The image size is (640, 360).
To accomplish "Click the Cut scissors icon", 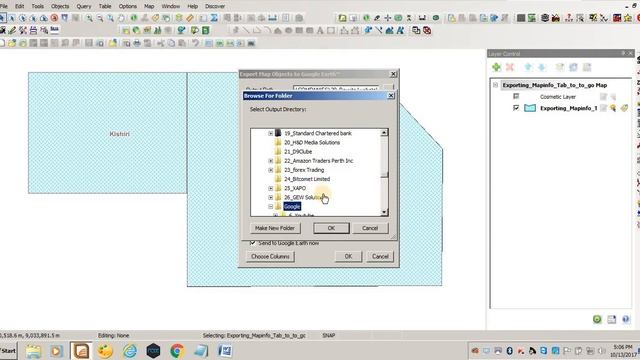I will tap(161, 43).
